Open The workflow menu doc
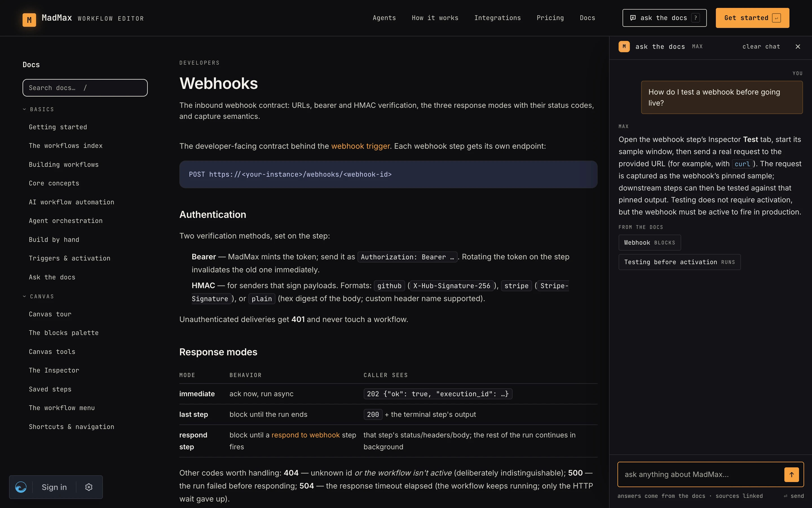 (61, 408)
